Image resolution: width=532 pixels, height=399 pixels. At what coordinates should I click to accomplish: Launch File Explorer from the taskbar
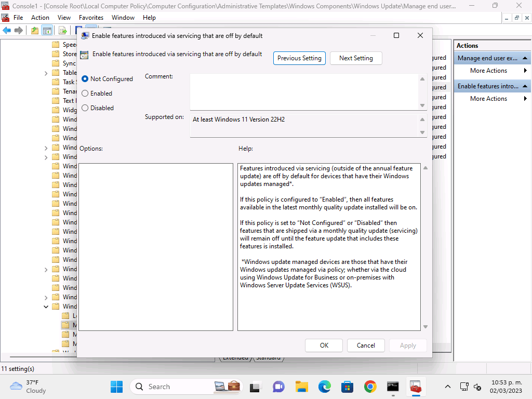tap(302, 387)
